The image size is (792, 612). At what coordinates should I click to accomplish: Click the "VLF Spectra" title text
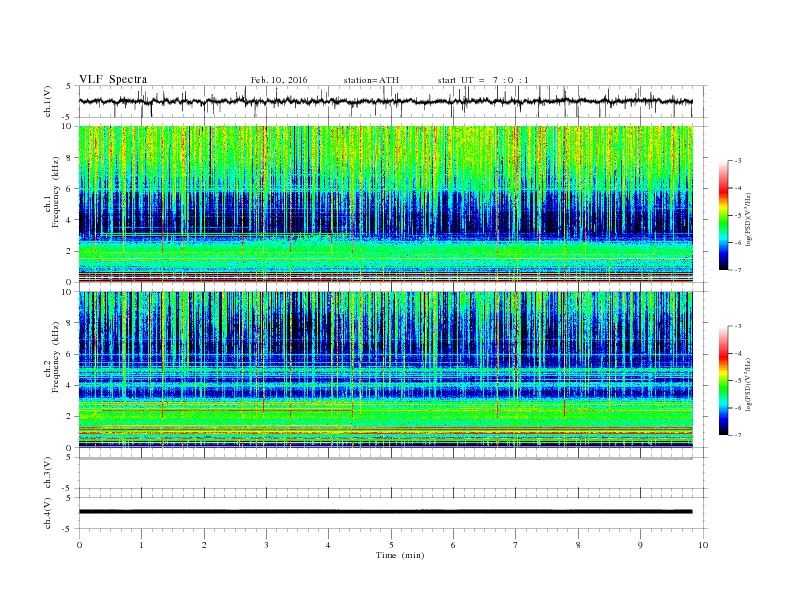click(113, 79)
